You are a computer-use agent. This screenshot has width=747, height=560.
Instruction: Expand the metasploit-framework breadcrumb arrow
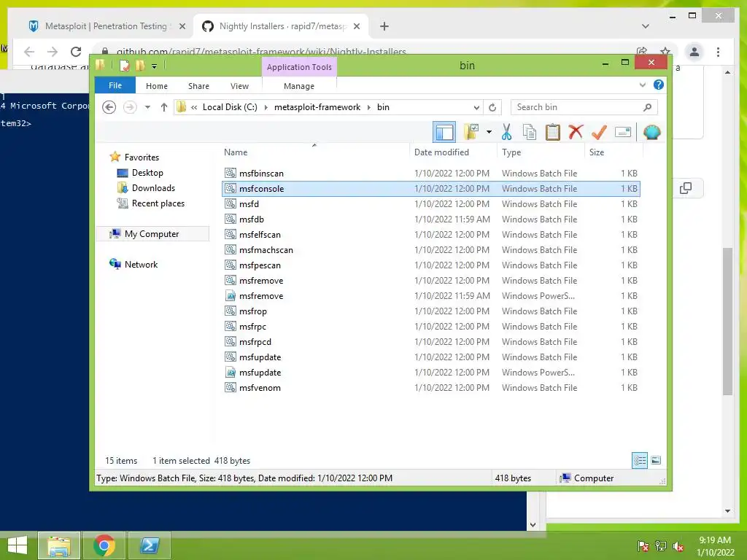coord(368,107)
